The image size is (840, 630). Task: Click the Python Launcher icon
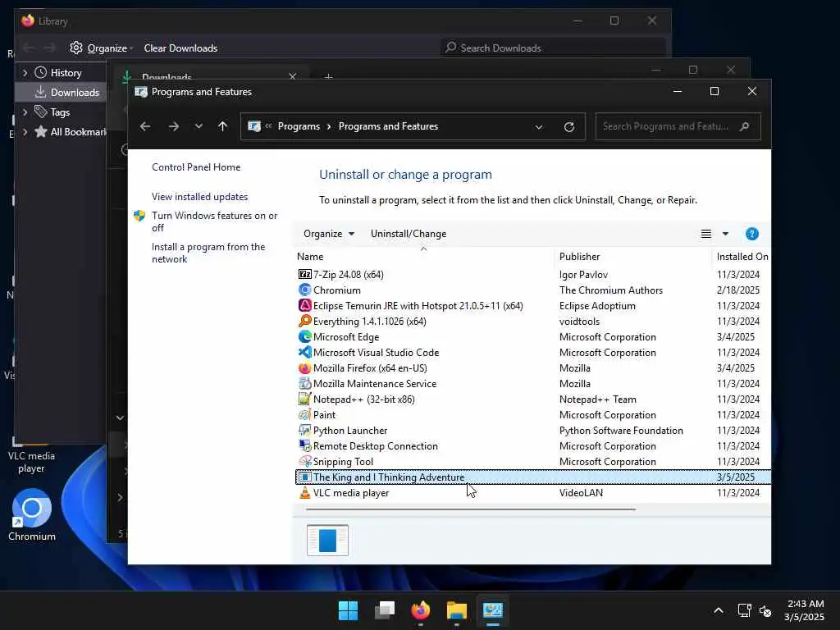coord(305,430)
